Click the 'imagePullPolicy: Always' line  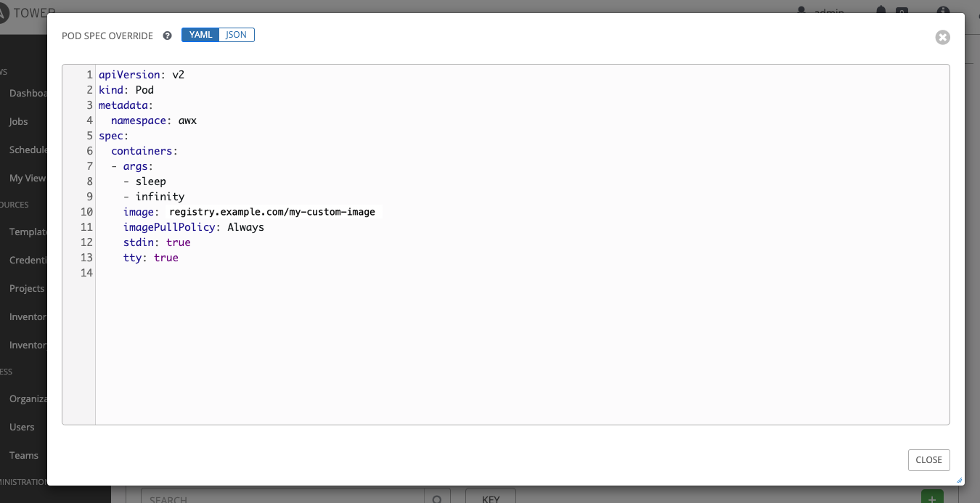pos(194,227)
